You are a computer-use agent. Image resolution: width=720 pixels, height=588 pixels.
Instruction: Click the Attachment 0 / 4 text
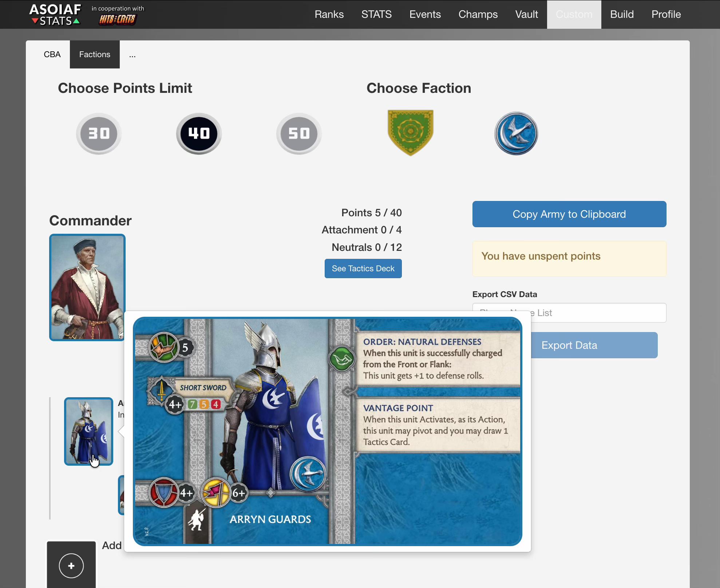pyautogui.click(x=361, y=230)
